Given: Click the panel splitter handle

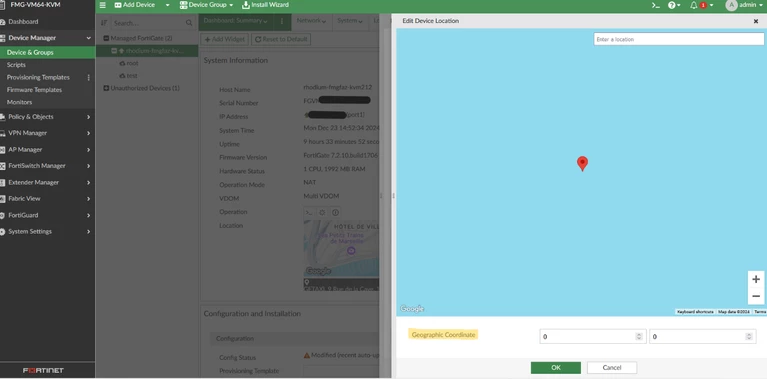Looking at the screenshot, I should [x=393, y=196].
